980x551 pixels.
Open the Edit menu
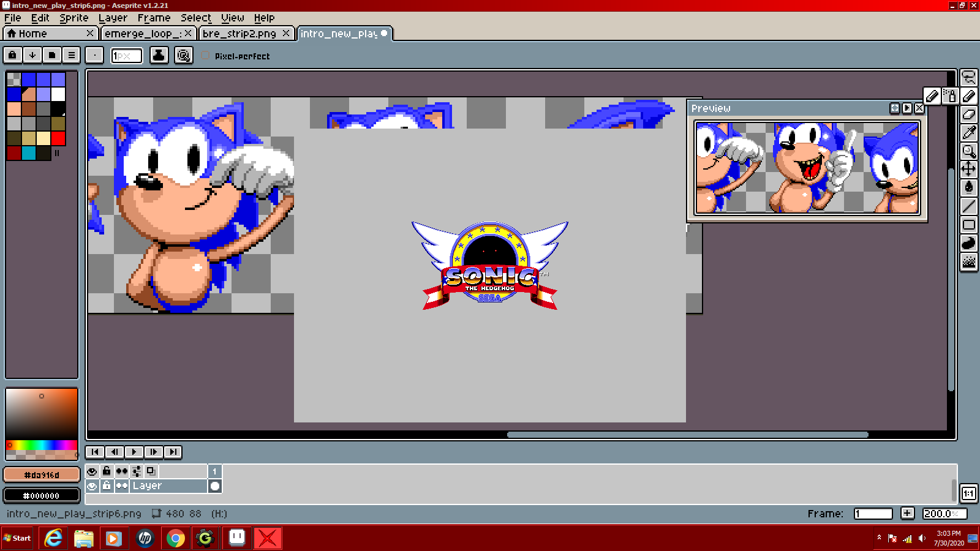click(40, 18)
